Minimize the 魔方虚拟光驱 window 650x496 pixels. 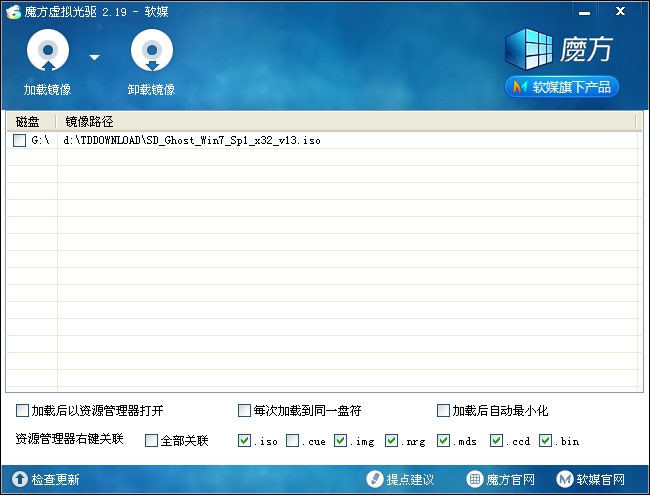pyautogui.click(x=585, y=12)
